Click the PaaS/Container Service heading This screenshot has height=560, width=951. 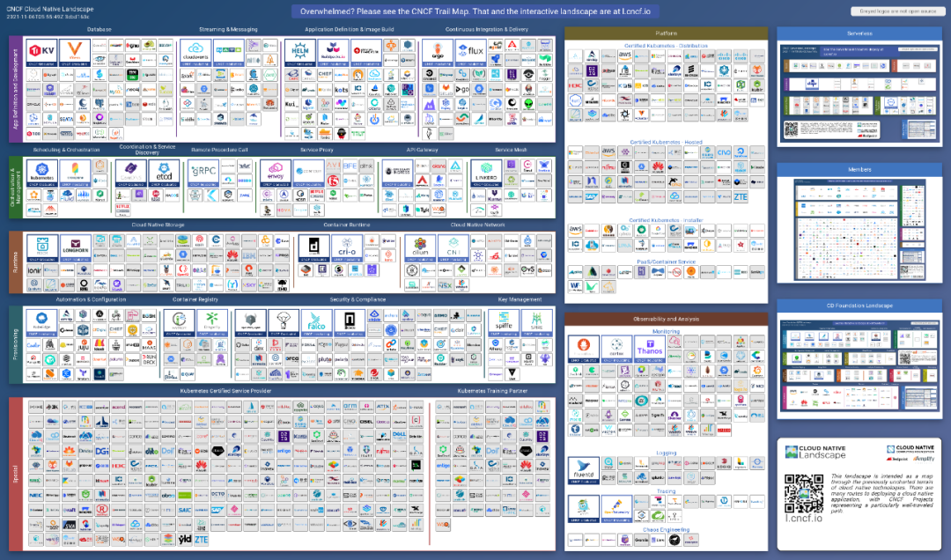coord(666,262)
